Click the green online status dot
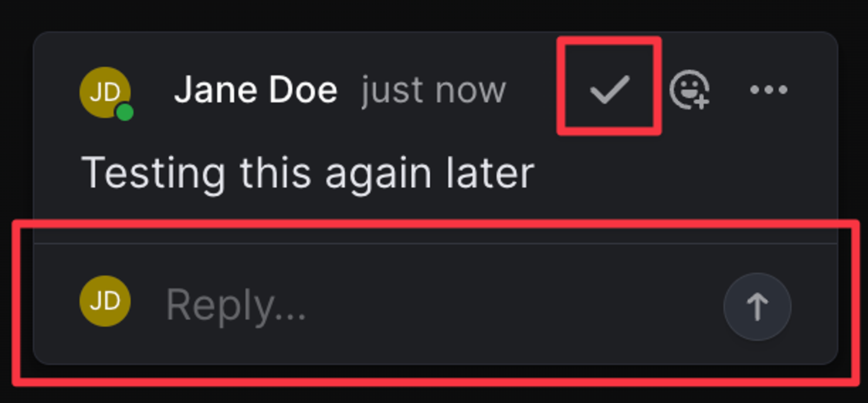 click(125, 112)
